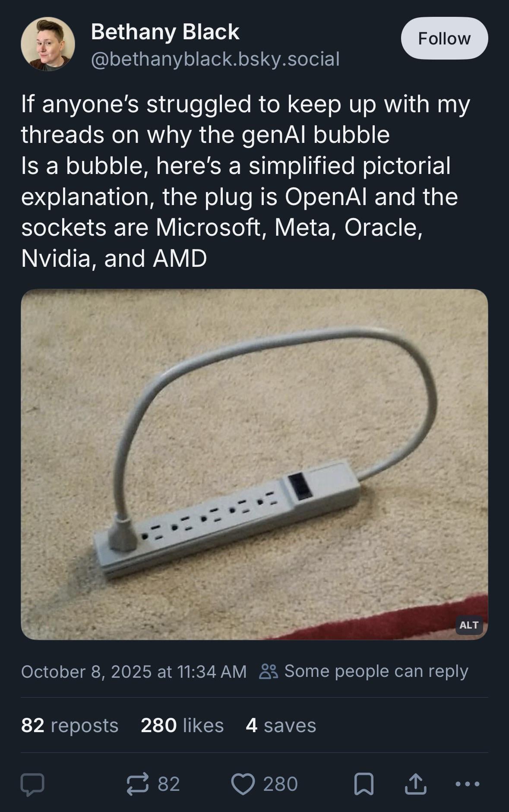This screenshot has height=812, width=509.
Task: Click the Some people can reply label
Action: 376,671
